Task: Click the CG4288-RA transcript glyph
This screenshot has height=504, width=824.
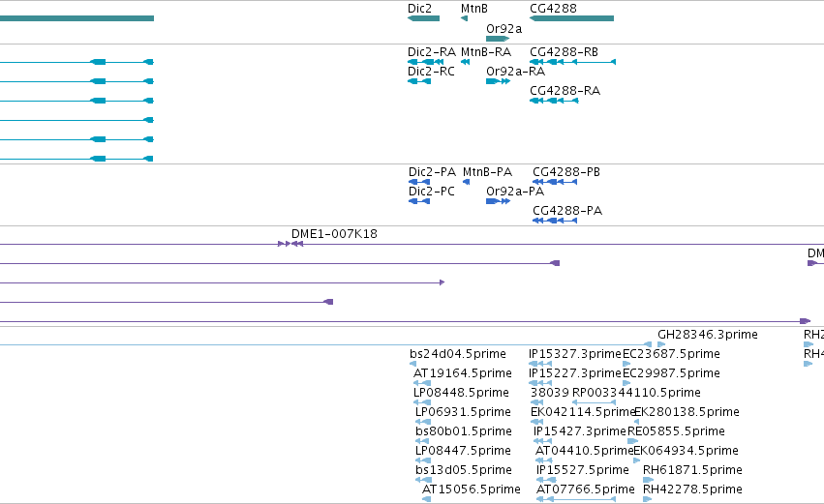Action: click(x=555, y=101)
